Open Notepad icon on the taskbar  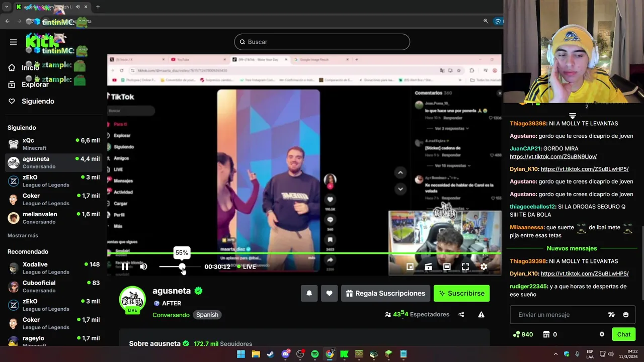404,354
